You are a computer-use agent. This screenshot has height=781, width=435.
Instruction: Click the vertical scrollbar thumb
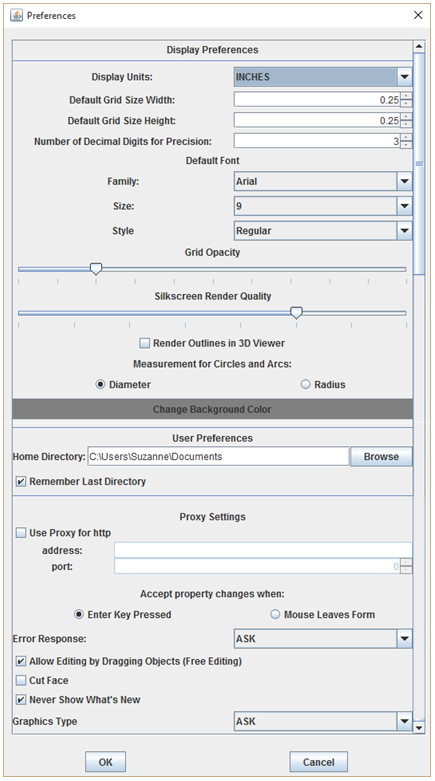(419, 163)
